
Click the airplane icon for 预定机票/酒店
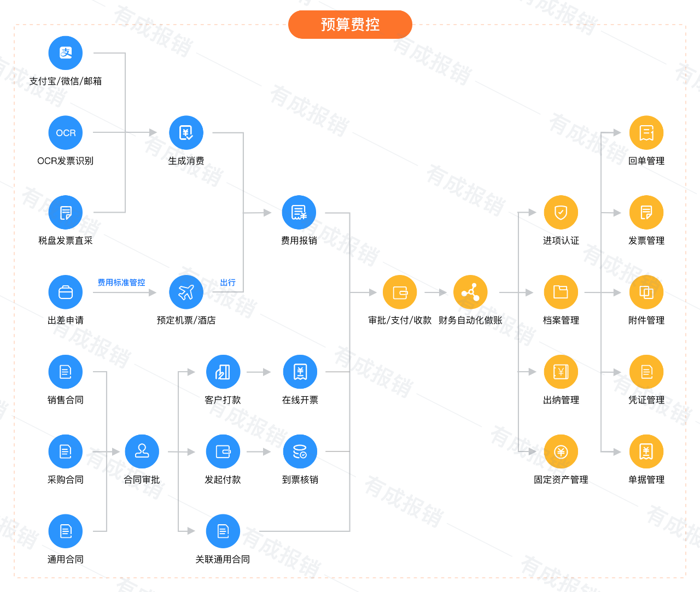coord(186,292)
